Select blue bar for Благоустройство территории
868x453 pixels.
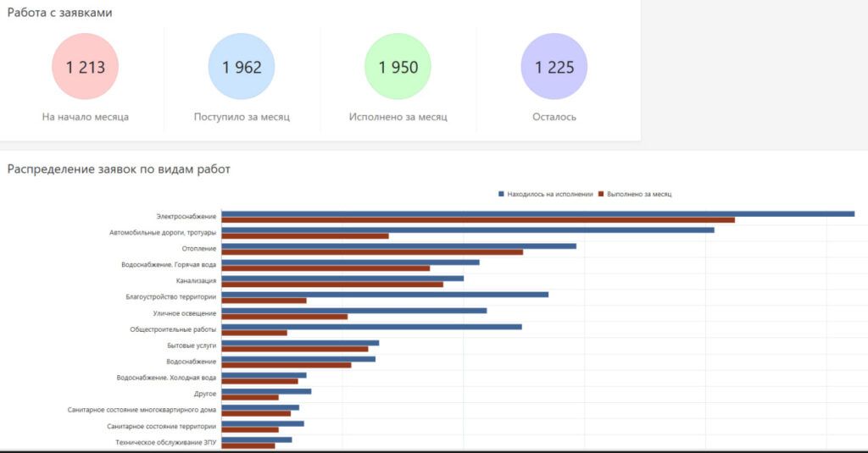pyautogui.click(x=385, y=294)
